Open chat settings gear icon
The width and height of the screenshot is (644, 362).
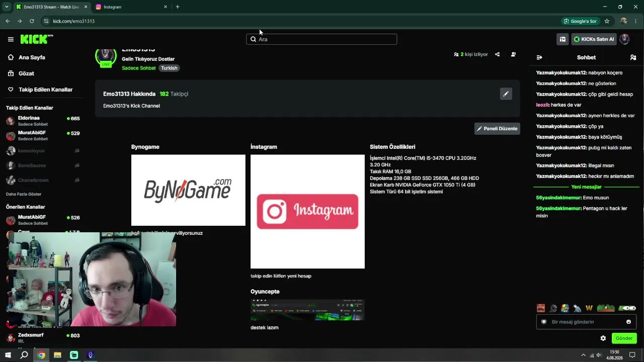pyautogui.click(x=603, y=338)
